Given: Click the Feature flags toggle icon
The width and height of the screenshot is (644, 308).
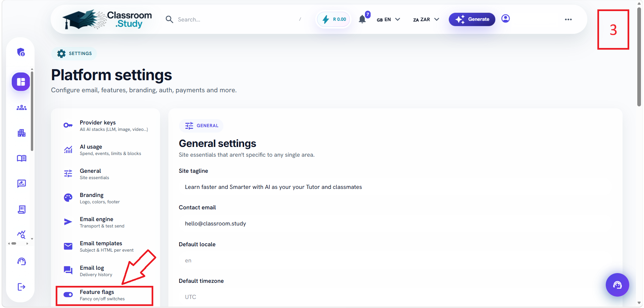Looking at the screenshot, I should 68,295.
